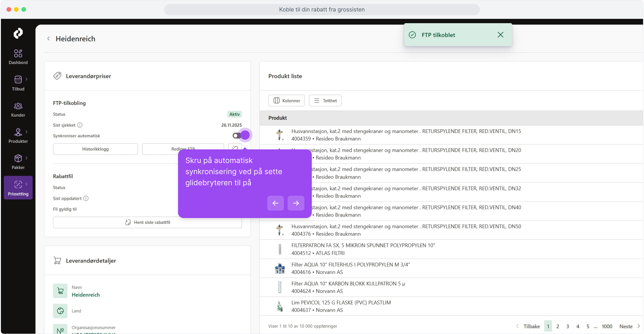Go to pagination page 5
The width and height of the screenshot is (644, 334).
(x=588, y=326)
